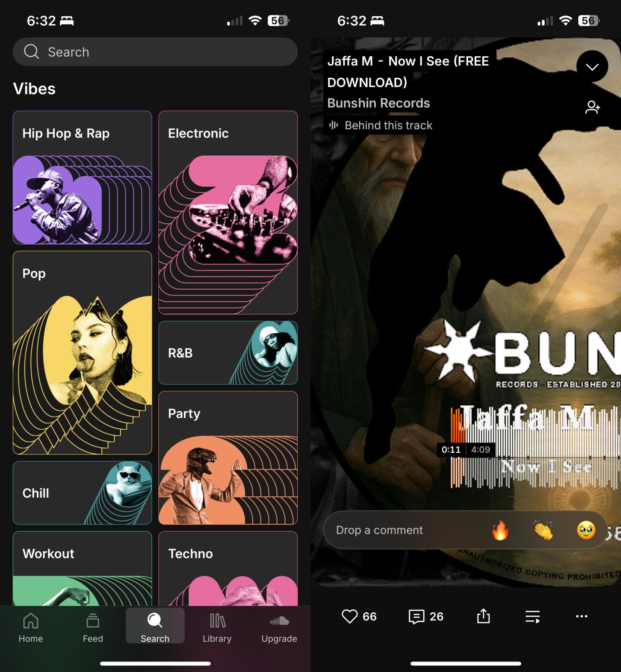
Task: Tap the Search input field
Action: click(155, 52)
